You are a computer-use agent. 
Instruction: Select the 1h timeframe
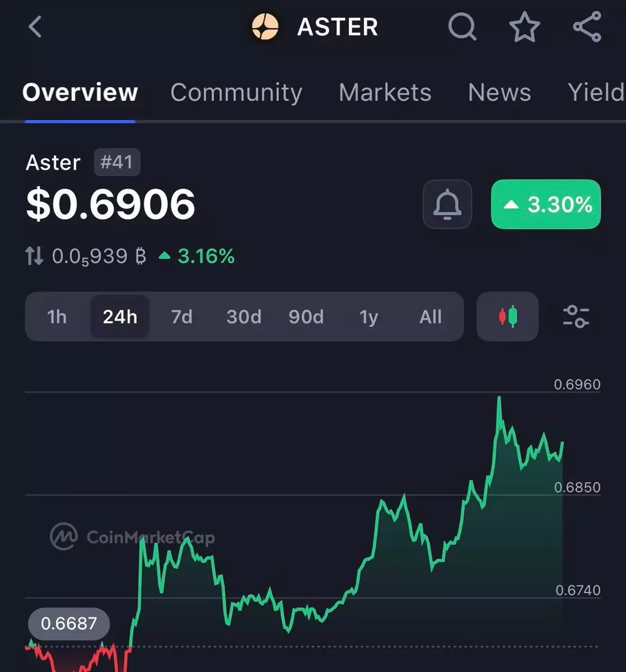coord(57,317)
